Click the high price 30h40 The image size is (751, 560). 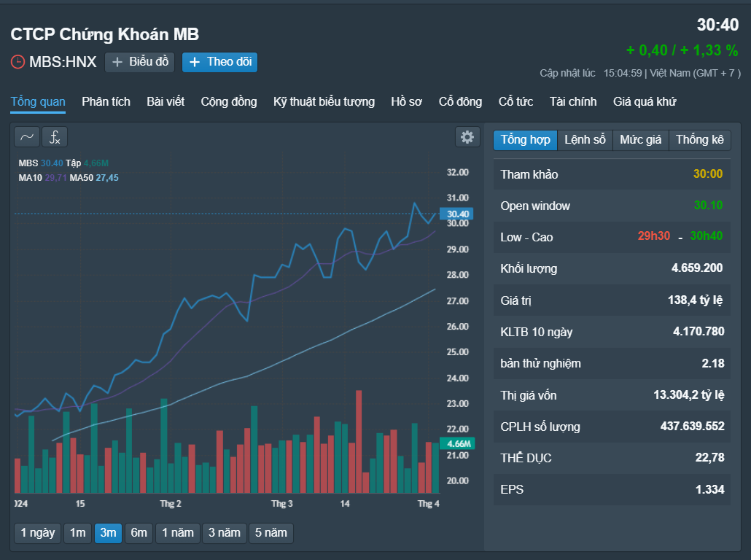coord(707,236)
